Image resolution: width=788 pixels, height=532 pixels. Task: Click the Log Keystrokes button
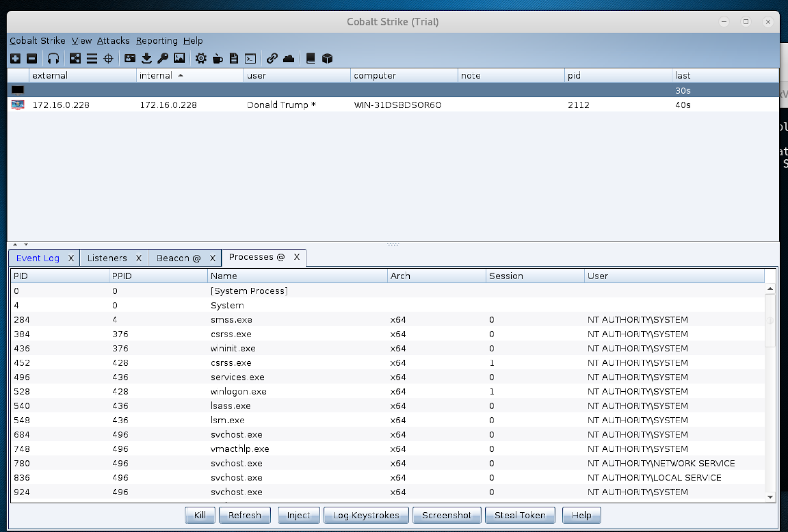click(x=366, y=515)
